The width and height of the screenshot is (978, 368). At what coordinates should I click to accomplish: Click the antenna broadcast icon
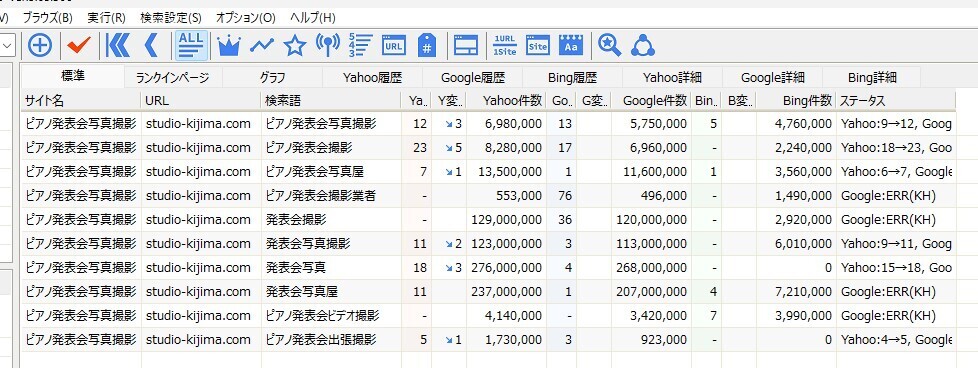(328, 46)
